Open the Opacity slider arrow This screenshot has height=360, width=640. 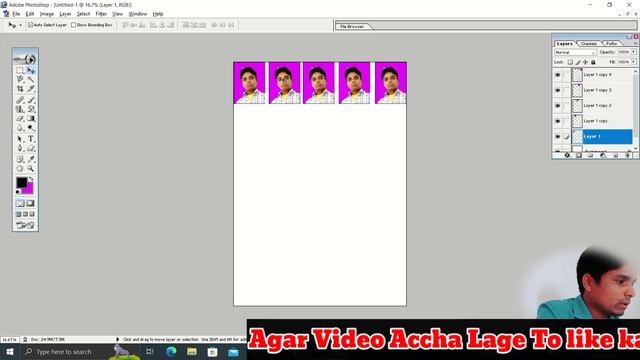click(x=634, y=52)
